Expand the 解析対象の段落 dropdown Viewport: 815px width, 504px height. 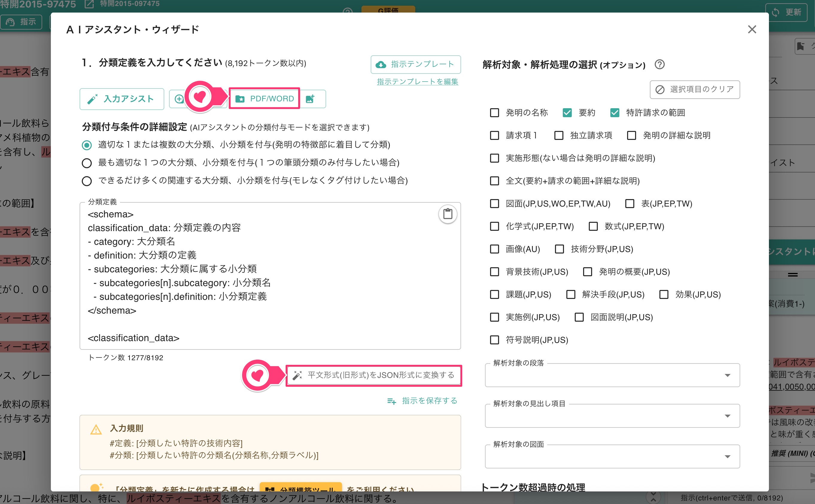728,375
